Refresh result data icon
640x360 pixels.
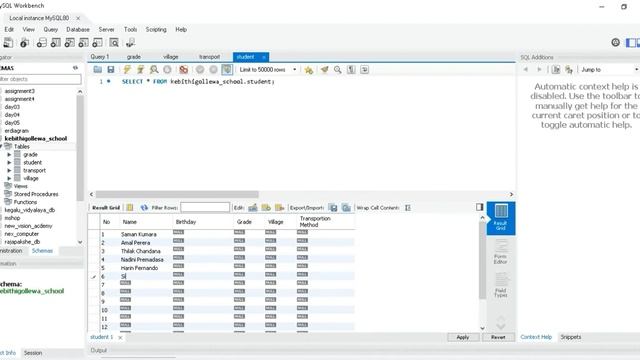click(144, 208)
